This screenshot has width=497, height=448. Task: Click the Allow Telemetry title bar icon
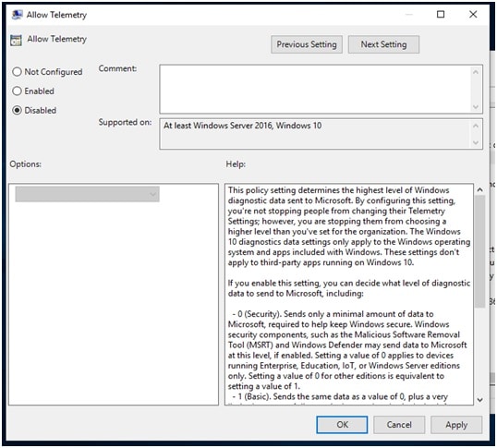(x=17, y=15)
